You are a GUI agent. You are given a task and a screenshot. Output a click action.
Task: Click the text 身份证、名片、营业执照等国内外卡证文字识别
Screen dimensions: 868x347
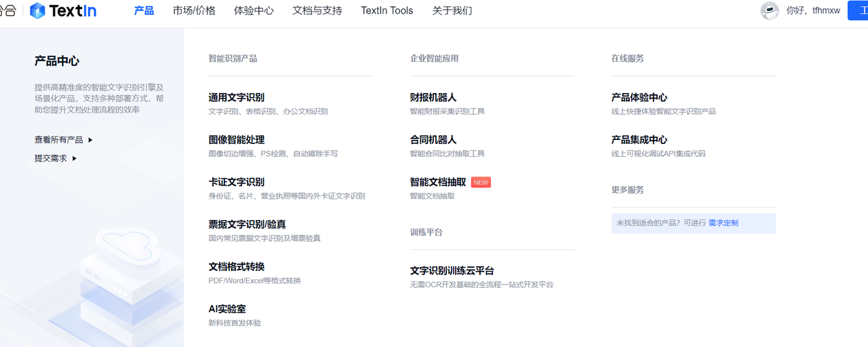point(287,196)
